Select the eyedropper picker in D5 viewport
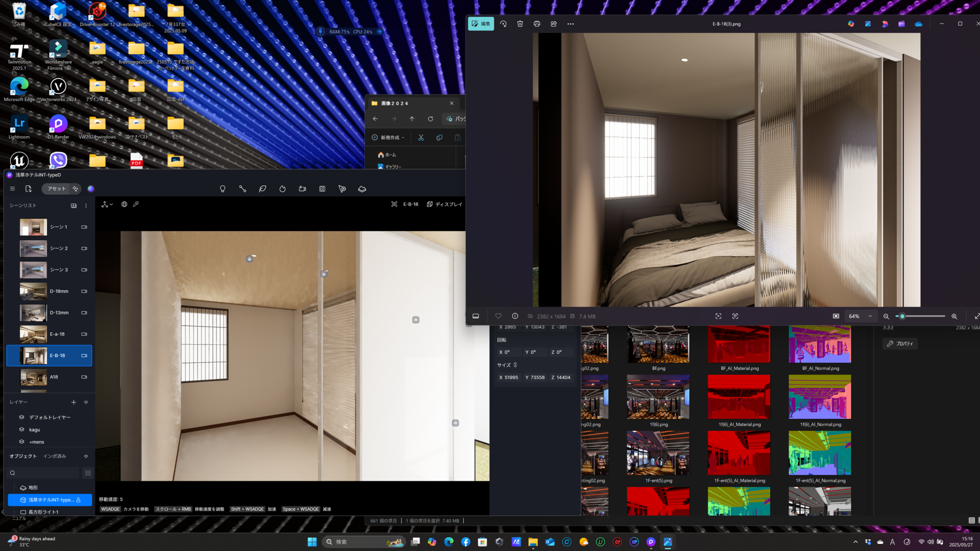Image resolution: width=980 pixels, height=551 pixels. (x=136, y=204)
